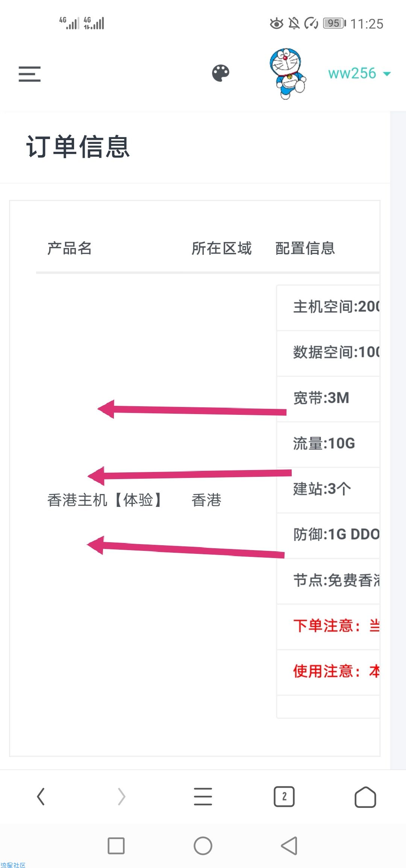
Task: Select the 配置信息 column header
Action: pyautogui.click(x=305, y=248)
